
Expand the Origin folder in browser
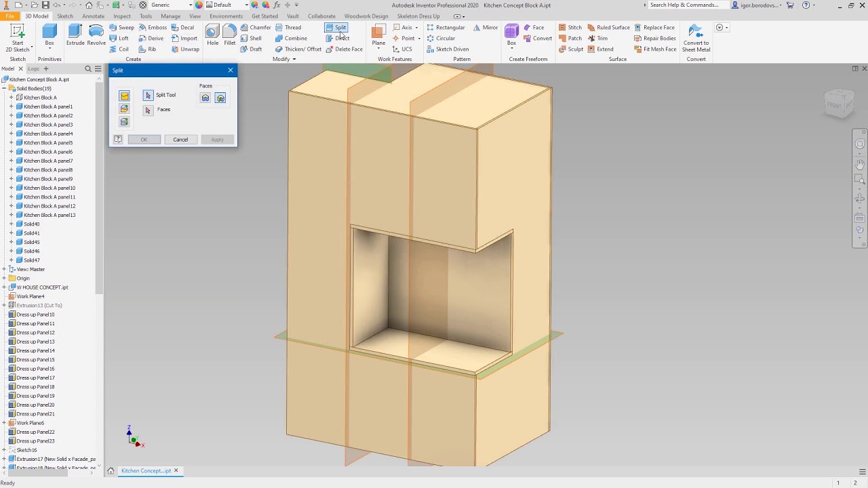(x=5, y=278)
